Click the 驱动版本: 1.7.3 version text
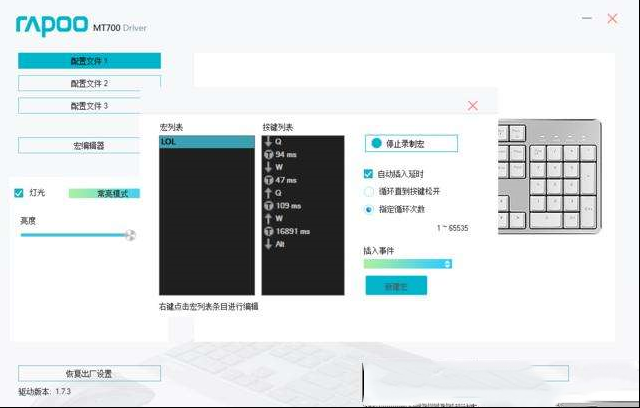This screenshot has height=408, width=640. click(44, 391)
